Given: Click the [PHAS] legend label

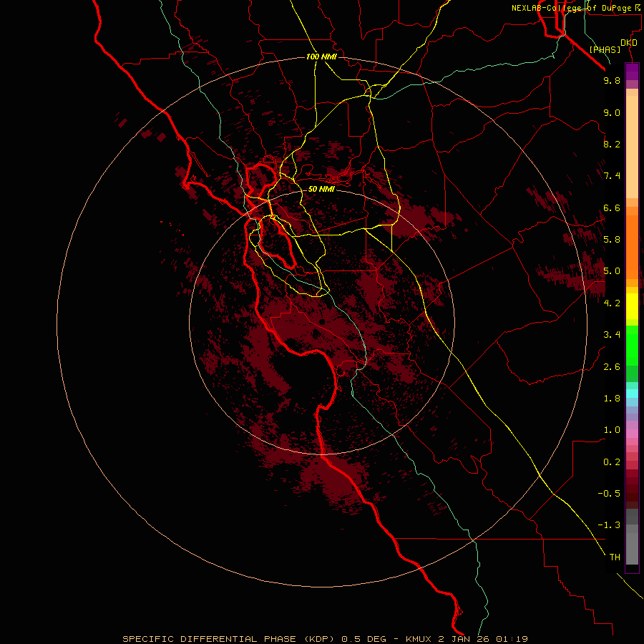Looking at the screenshot, I should click(605, 49).
